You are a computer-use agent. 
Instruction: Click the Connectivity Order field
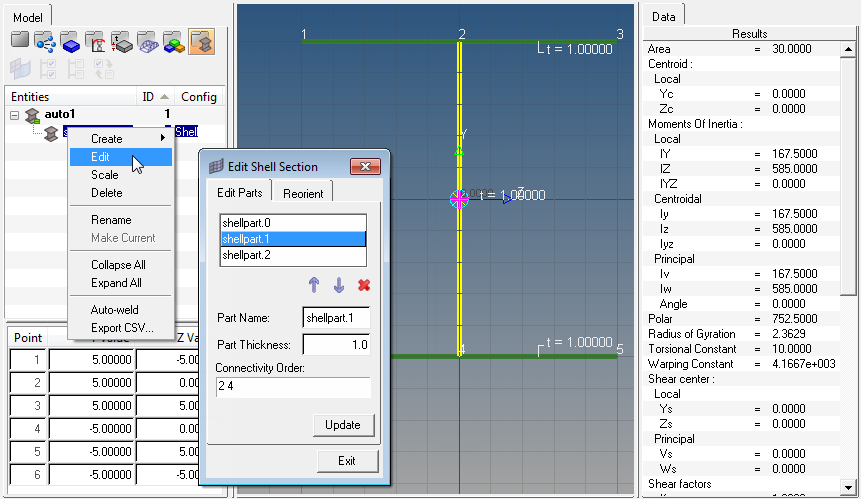point(293,387)
